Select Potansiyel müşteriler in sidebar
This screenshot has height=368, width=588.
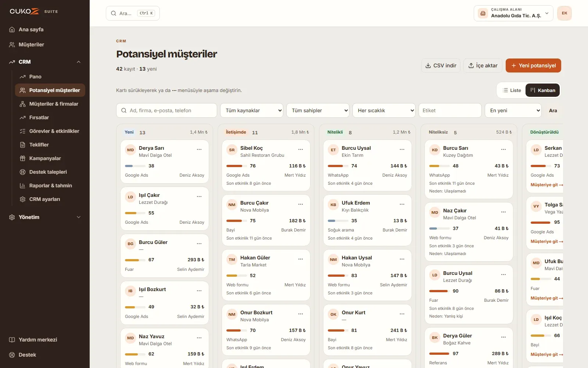[50, 90]
